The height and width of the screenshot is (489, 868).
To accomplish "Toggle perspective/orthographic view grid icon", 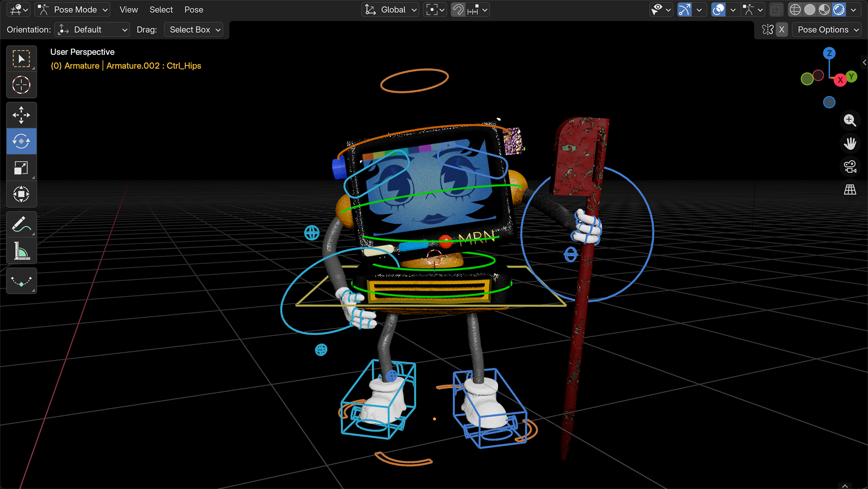I will click(x=850, y=190).
